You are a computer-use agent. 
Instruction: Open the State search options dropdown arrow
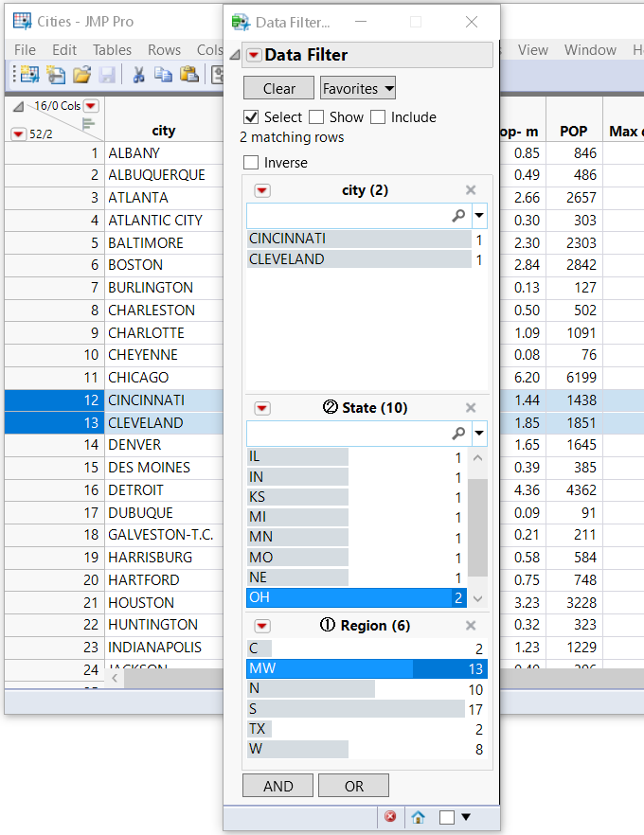[479, 433]
